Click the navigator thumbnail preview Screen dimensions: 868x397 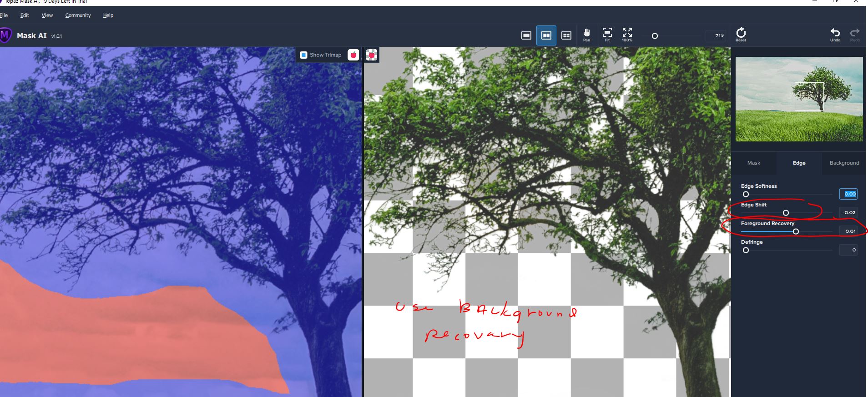[x=799, y=99]
